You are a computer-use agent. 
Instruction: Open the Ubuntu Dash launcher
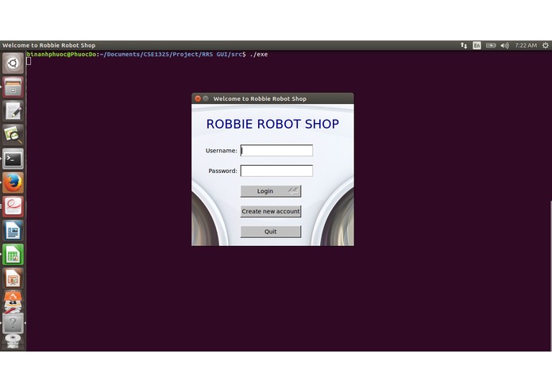click(13, 63)
